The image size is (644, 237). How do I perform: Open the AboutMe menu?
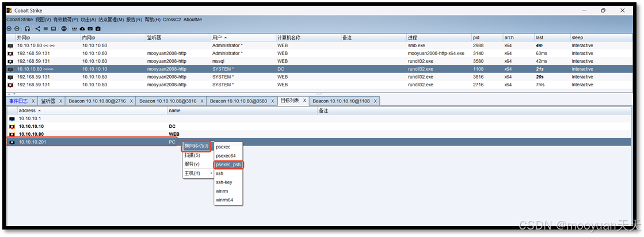click(x=193, y=20)
